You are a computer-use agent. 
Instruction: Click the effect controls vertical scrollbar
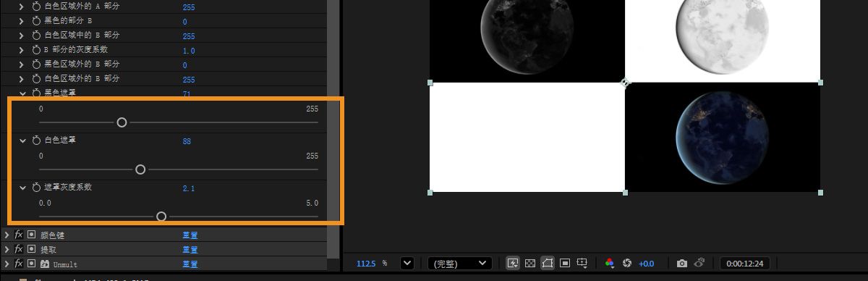click(333, 129)
